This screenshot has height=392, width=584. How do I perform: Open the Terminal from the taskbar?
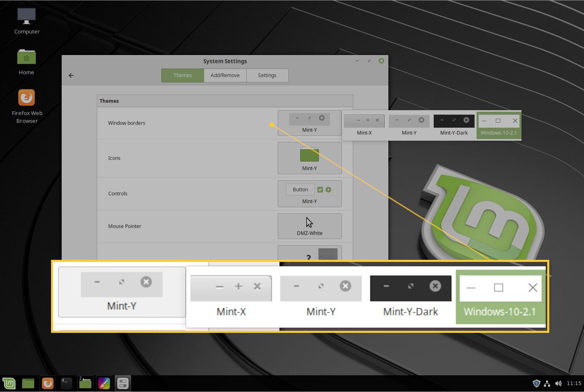pos(67,383)
